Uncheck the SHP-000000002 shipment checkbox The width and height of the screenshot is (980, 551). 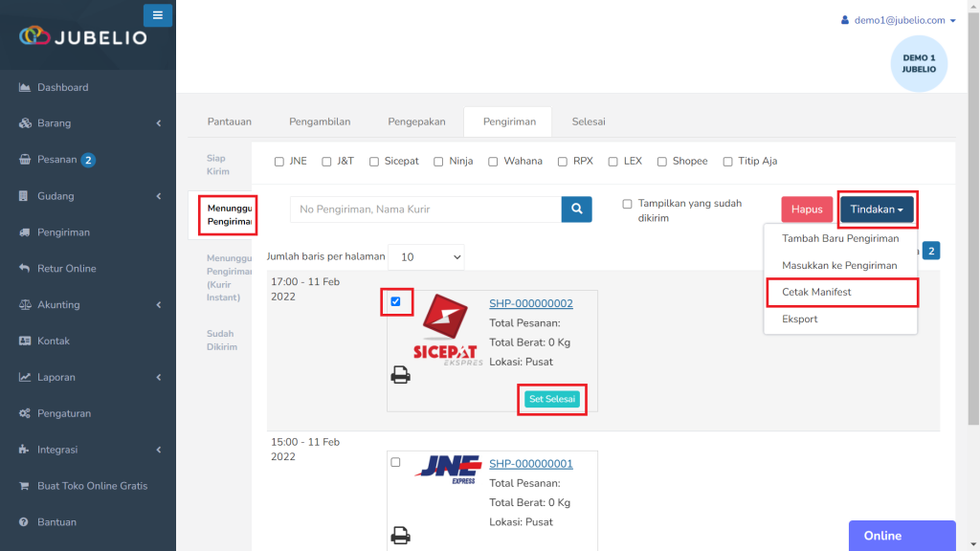(395, 301)
